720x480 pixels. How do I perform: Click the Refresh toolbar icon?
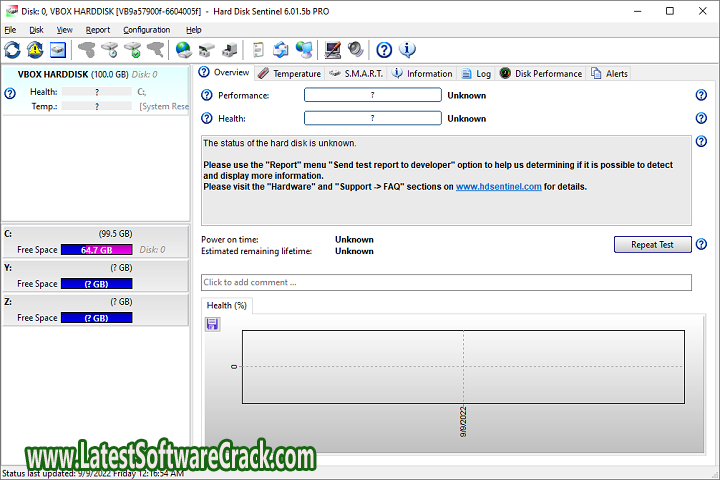click(x=13, y=49)
